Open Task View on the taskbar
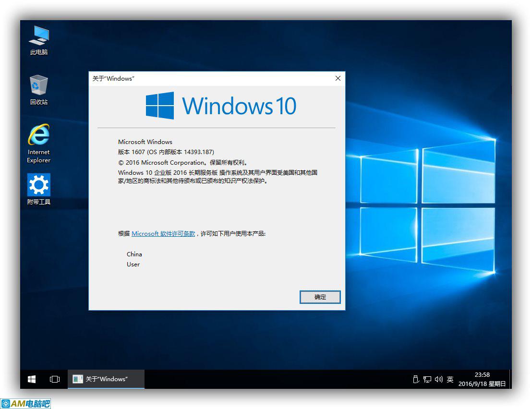This screenshot has height=409, width=532. click(x=55, y=379)
